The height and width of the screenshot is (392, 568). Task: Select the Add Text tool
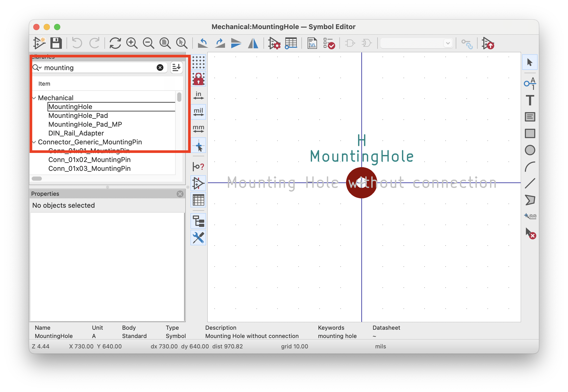coord(530,100)
